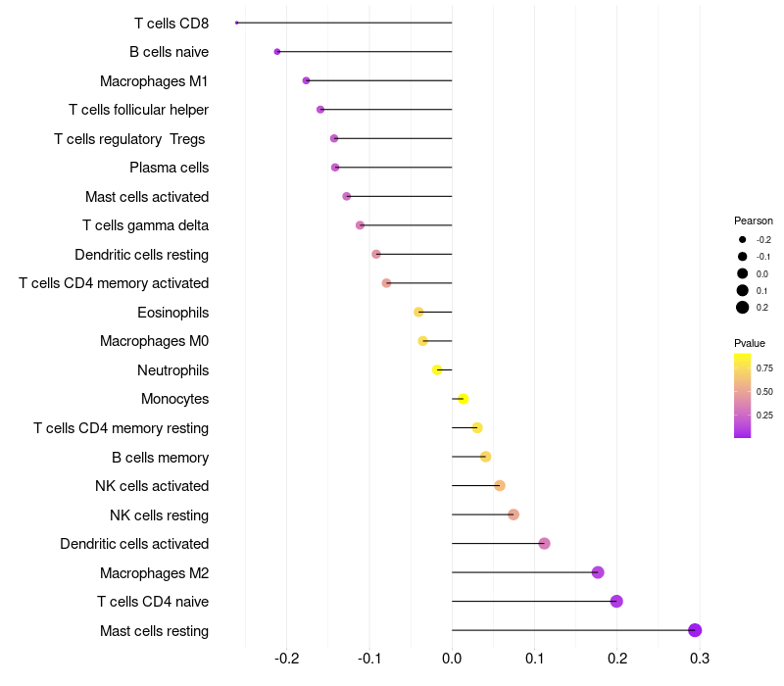
Task: Click the Pearson 0.0 legend circle
Action: click(x=742, y=273)
